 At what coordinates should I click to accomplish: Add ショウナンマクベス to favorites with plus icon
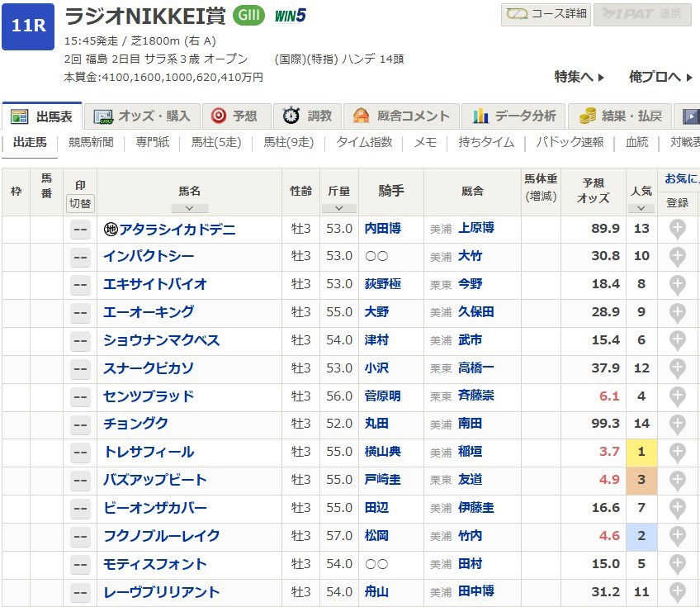(x=677, y=341)
